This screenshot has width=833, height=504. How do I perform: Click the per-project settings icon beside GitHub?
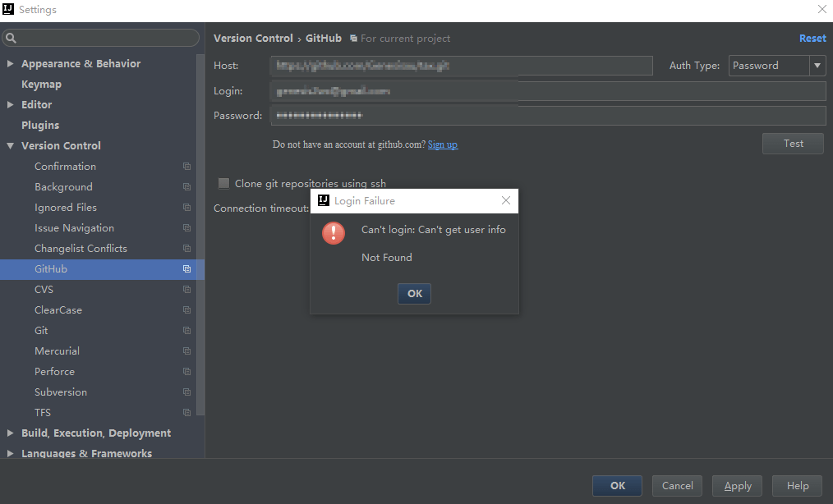click(189, 268)
